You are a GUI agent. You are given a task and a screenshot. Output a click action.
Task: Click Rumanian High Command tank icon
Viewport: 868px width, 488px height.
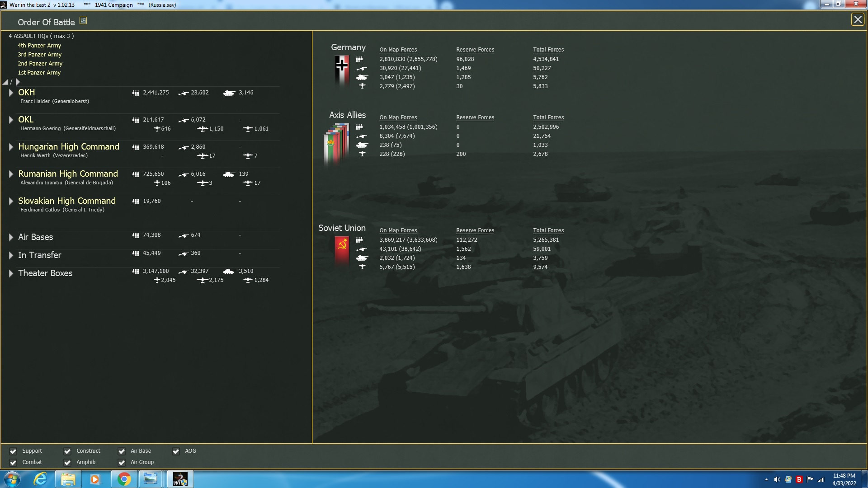tap(229, 174)
